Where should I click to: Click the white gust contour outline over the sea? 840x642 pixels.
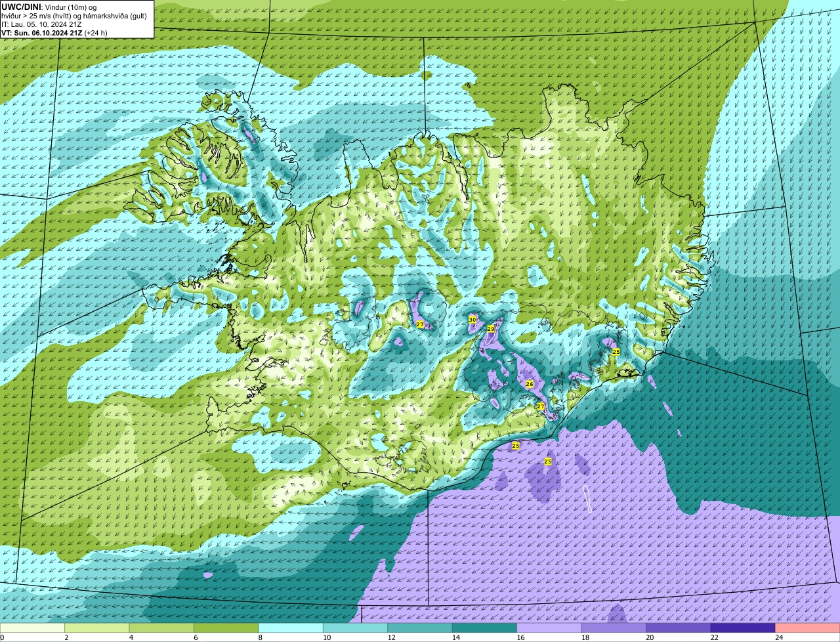(x=588, y=499)
